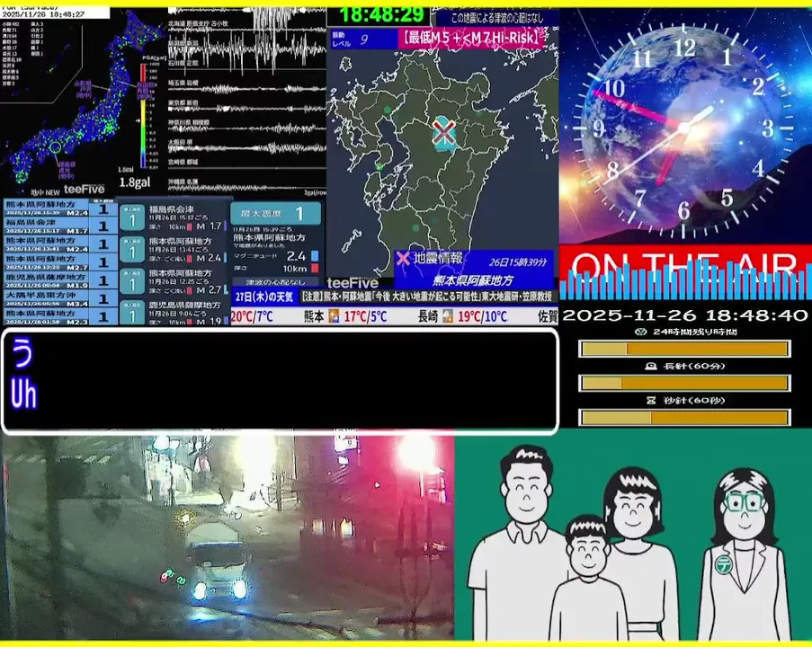Click the 2025-11-26 18:48:40 timestamp
Screen dimensions: 812x647
(x=685, y=315)
